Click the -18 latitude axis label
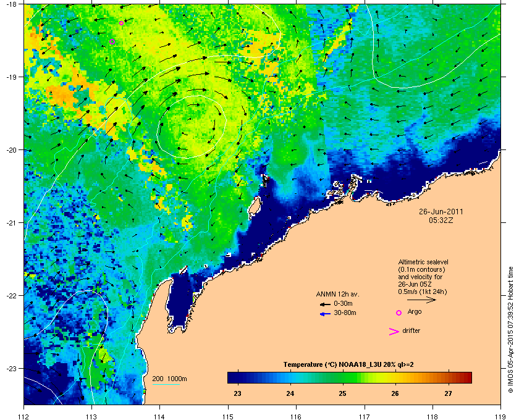This screenshot has height=420, width=519. pos(11,4)
